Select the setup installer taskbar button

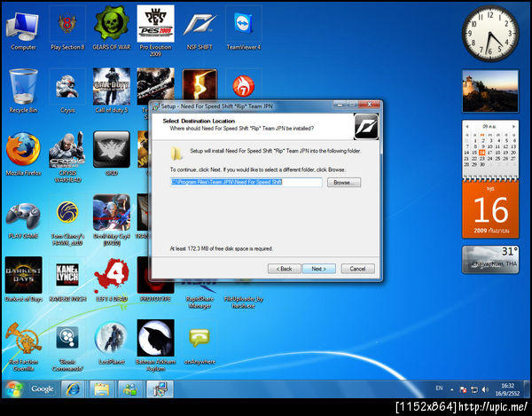(x=160, y=389)
